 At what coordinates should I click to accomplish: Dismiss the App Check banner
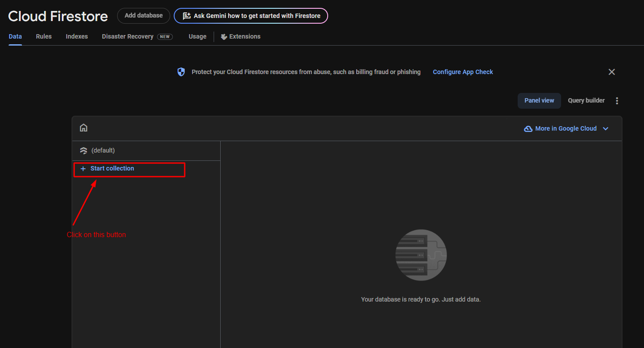[612, 72]
